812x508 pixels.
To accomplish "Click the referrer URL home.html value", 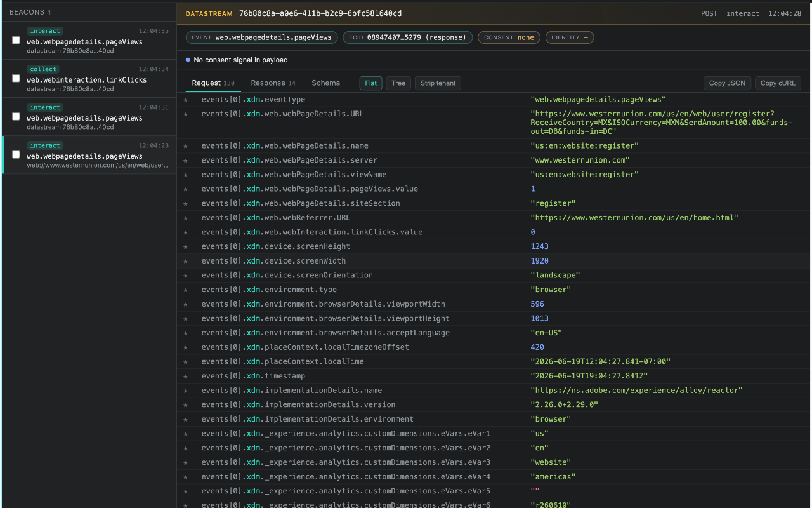I will [x=634, y=218].
